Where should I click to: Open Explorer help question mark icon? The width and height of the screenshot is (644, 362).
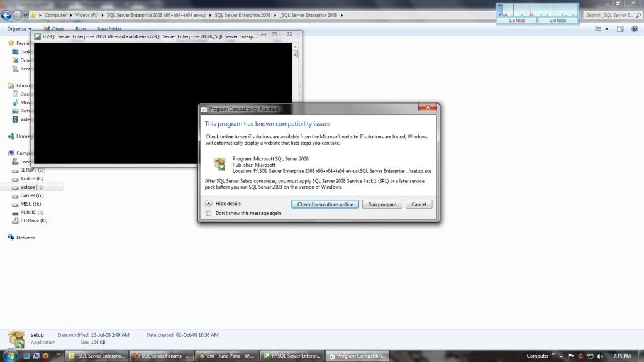pos(635,29)
